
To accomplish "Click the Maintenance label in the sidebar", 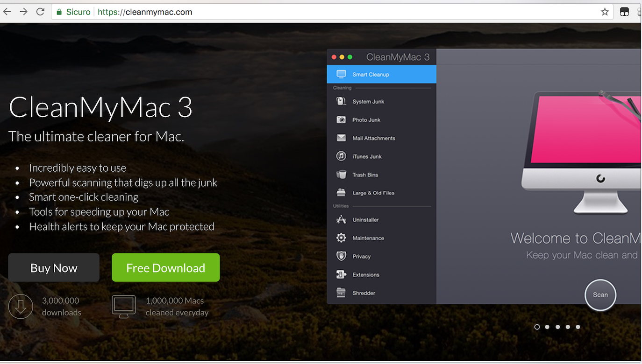I will point(368,238).
